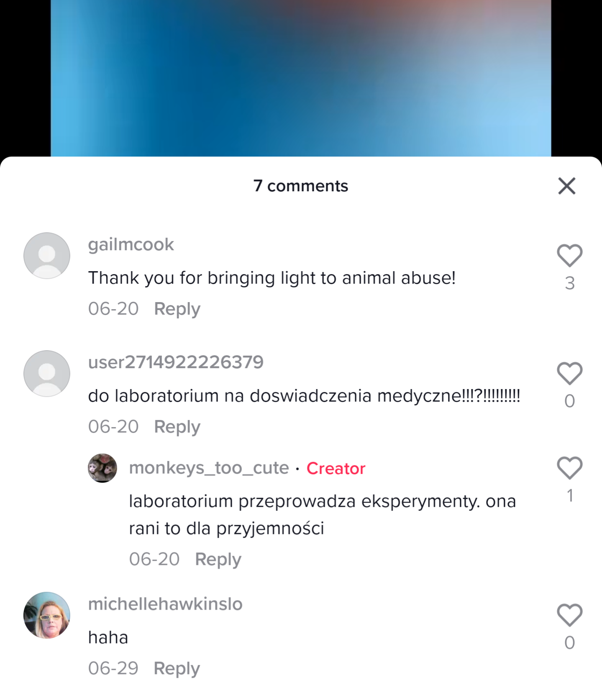Open michellehawkinslo's profile photo

[x=47, y=615]
